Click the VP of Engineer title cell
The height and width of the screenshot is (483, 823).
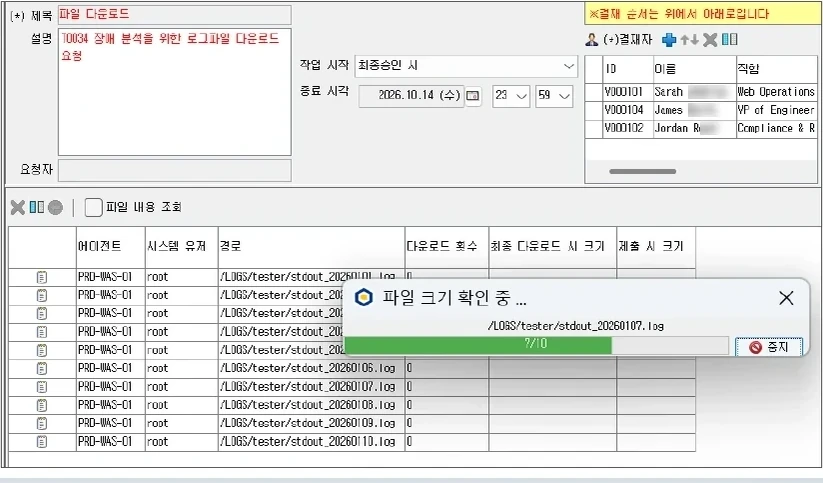pyautogui.click(x=776, y=110)
